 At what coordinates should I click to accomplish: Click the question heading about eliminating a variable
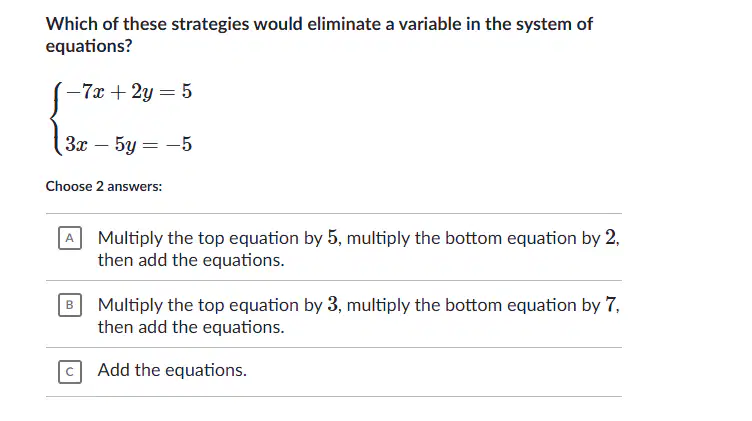click(319, 35)
